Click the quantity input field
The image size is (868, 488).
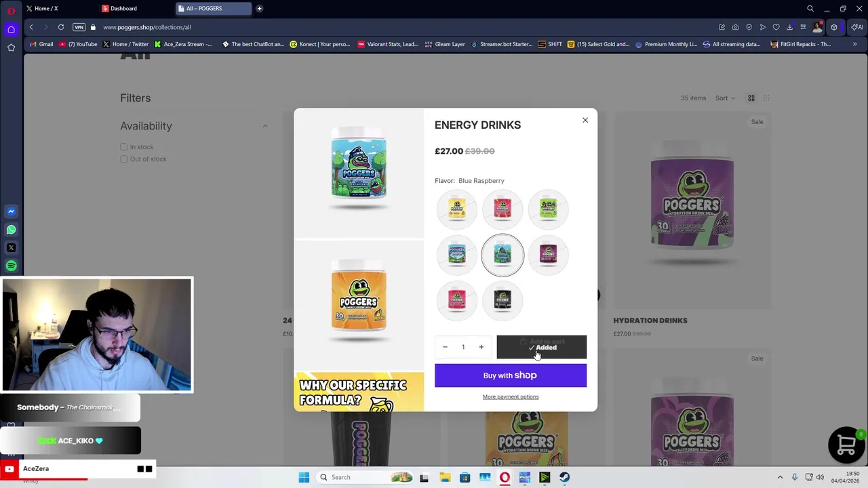(463, 347)
